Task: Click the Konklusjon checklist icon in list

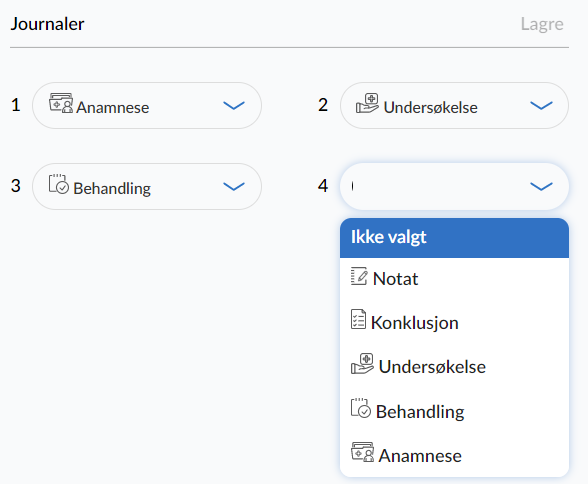Action: 358,319
